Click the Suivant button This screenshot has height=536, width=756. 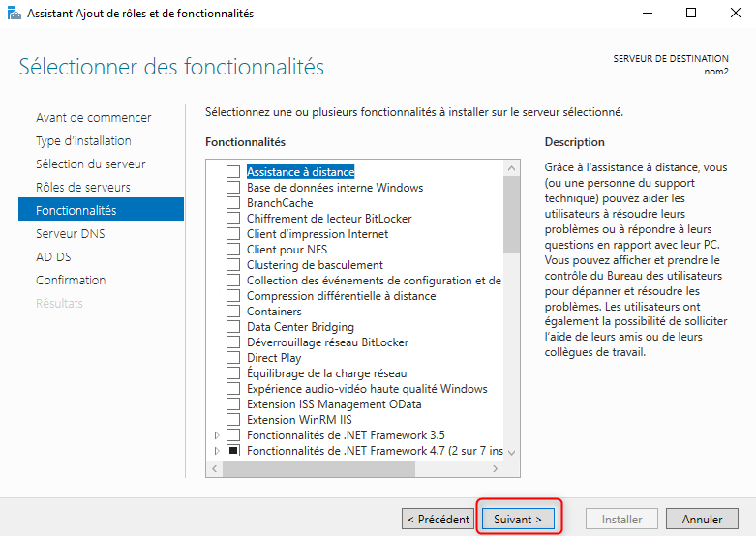tap(518, 520)
